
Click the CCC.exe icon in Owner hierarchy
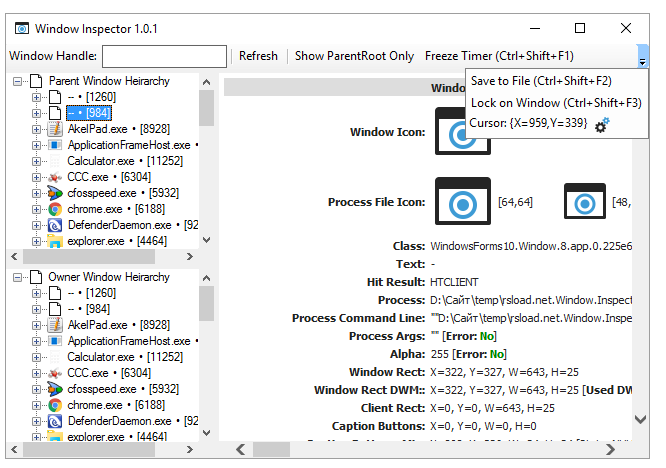click(x=56, y=373)
